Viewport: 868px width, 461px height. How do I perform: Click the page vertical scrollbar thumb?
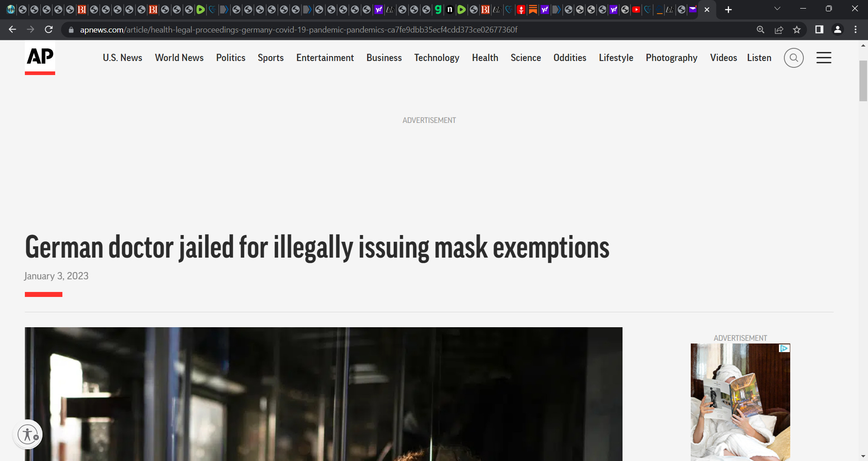863,80
